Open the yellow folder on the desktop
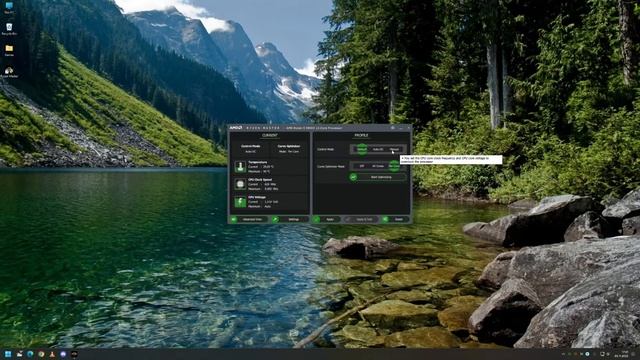 coord(9,50)
